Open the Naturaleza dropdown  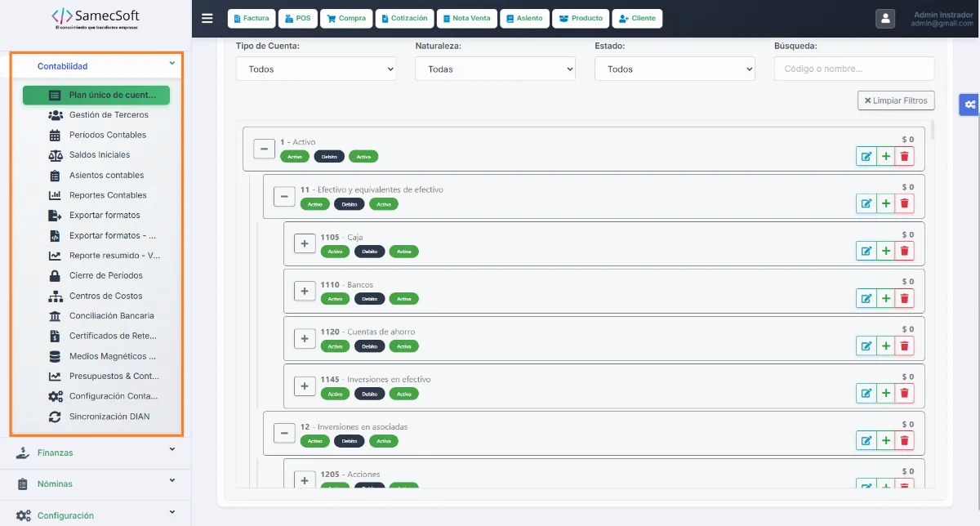pos(495,69)
